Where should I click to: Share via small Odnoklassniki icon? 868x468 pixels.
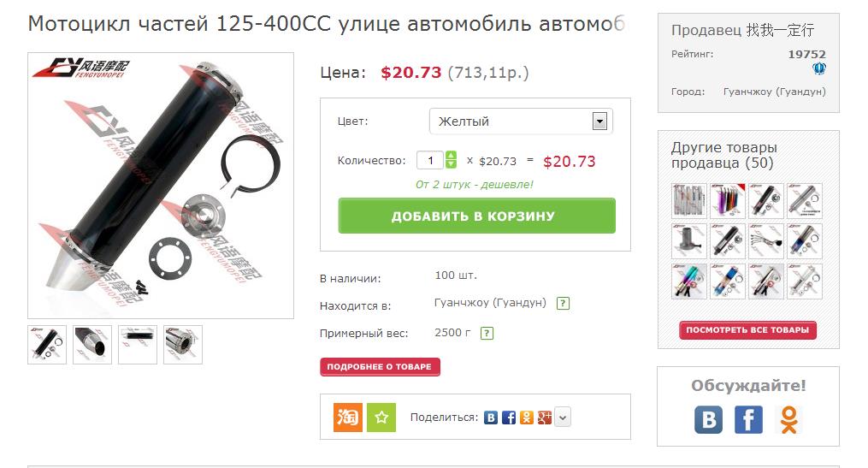(527, 418)
